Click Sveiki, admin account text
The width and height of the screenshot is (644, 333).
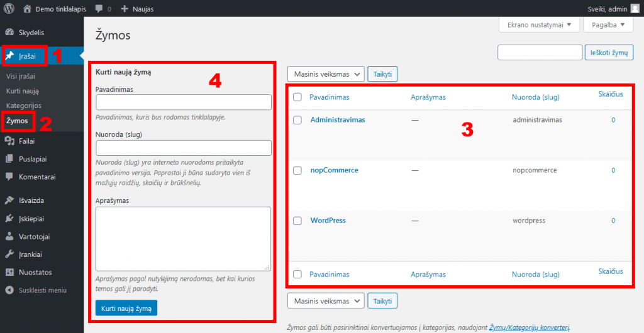pos(607,9)
